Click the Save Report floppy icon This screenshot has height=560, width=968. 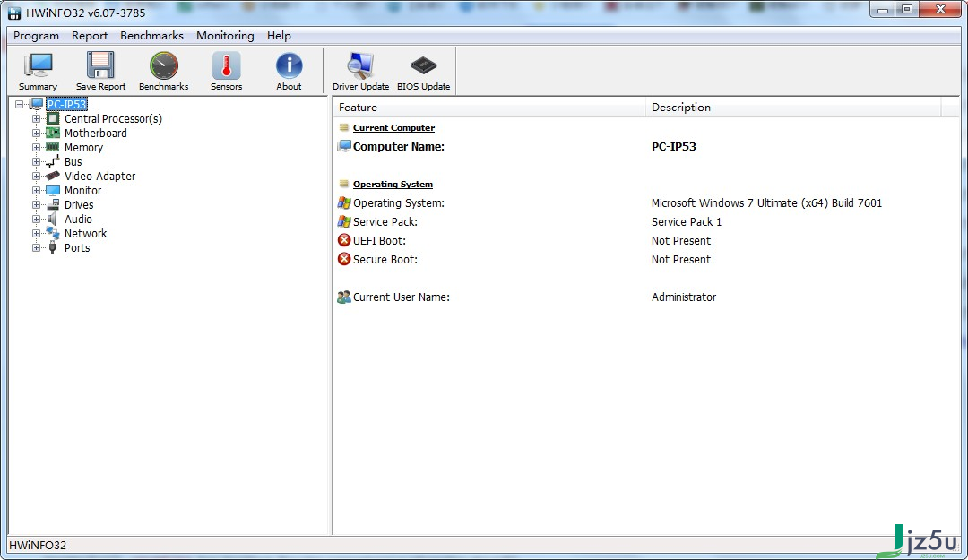pyautogui.click(x=100, y=65)
